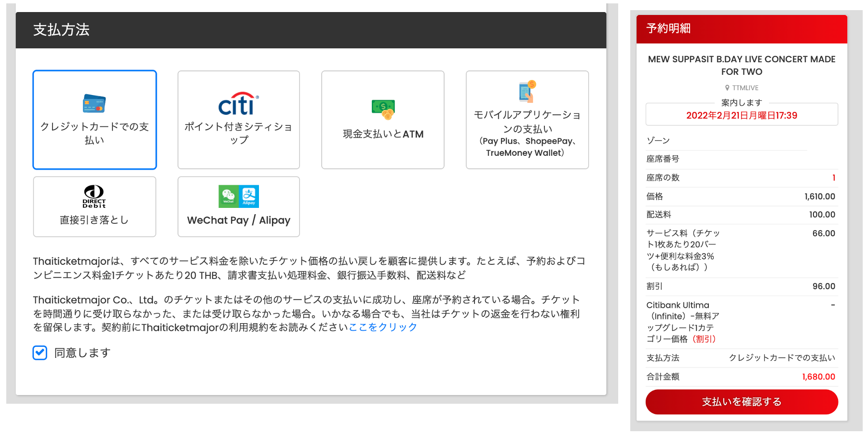Image resolution: width=868 pixels, height=437 pixels.
Task: Click the total amount 1,680.00
Action: [818, 377]
